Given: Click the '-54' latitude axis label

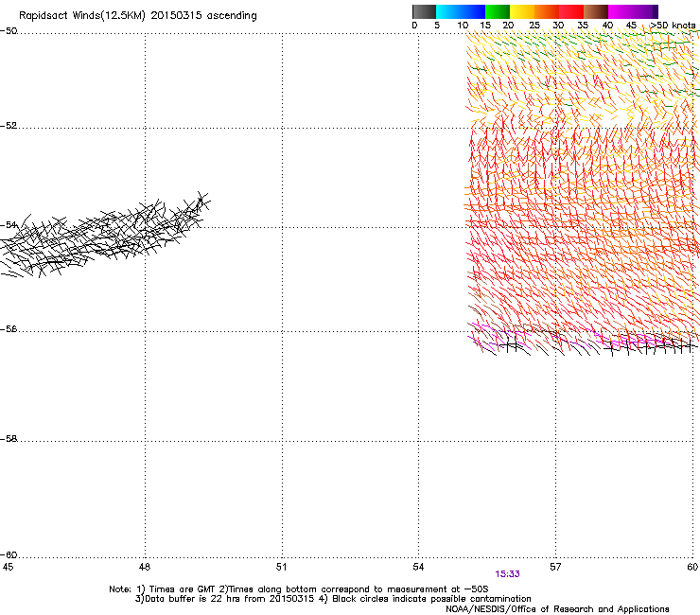Looking at the screenshot, I should [9, 225].
